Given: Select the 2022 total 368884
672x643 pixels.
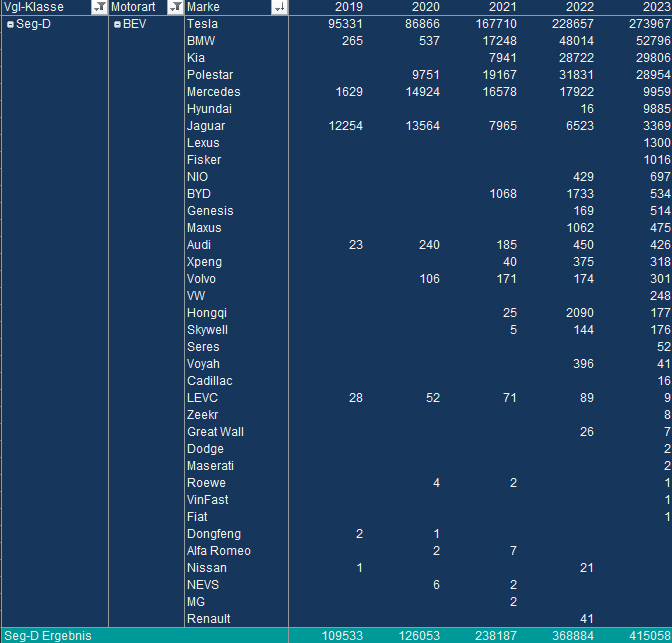Looking at the screenshot, I should pos(572,635).
